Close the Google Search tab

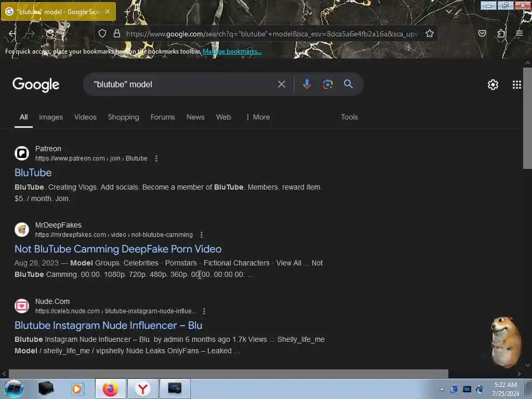point(108,11)
